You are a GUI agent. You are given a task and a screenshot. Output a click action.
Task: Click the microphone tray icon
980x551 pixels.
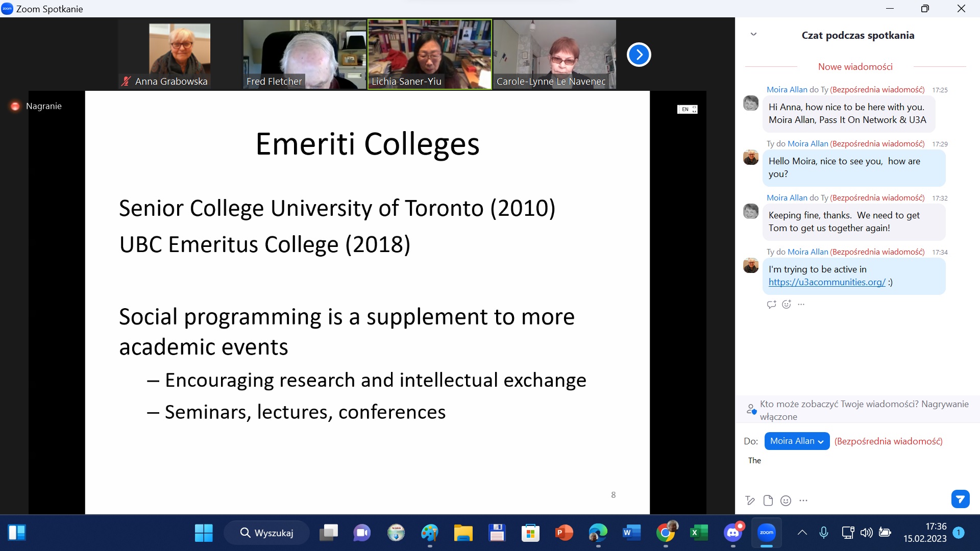(824, 533)
